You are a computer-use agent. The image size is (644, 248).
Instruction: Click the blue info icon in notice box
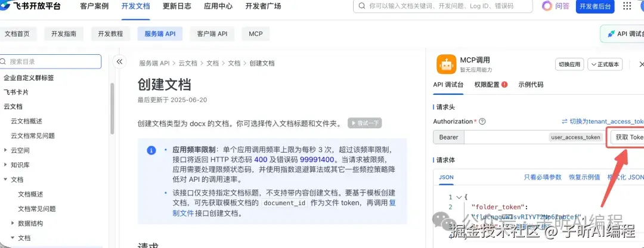[151, 150]
